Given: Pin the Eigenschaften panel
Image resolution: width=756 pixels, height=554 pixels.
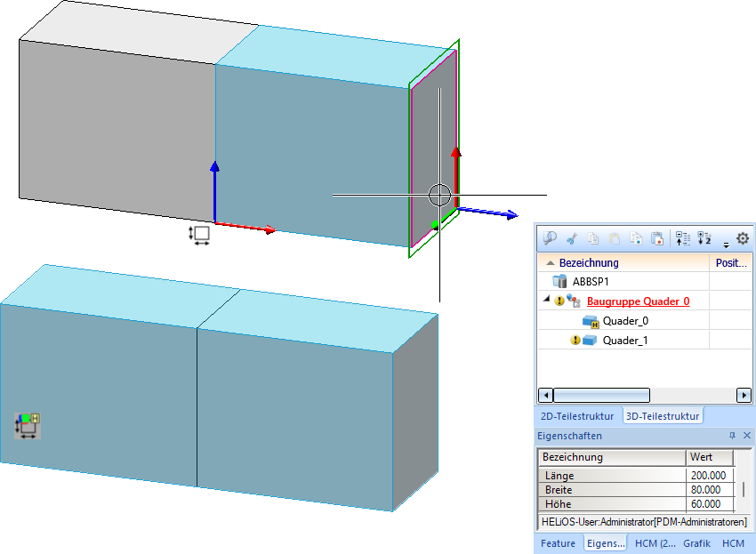Looking at the screenshot, I should [x=732, y=436].
